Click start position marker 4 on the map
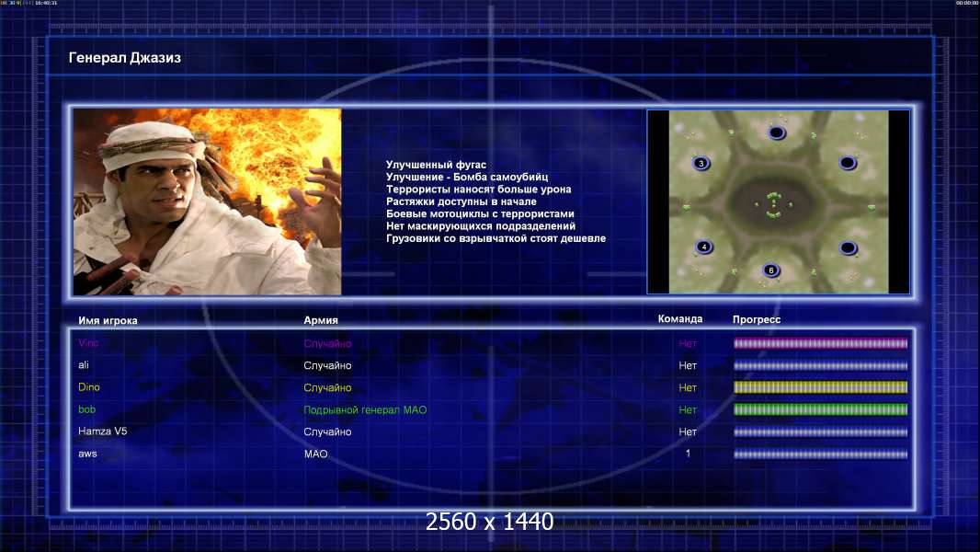Screen dimensions: 980x552 (704, 247)
